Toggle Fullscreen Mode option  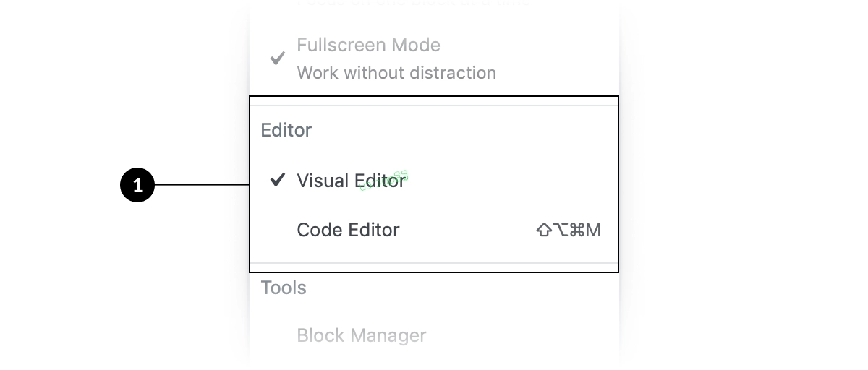434,59
